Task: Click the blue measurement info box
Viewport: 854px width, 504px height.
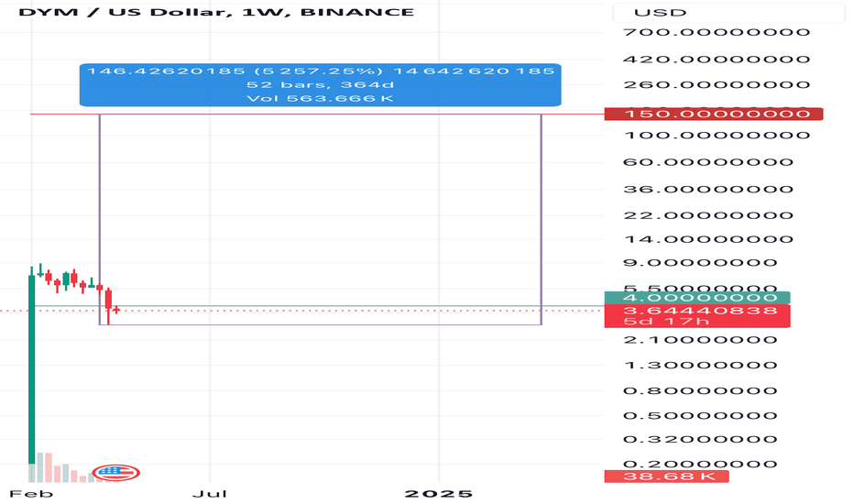Action: pyautogui.click(x=321, y=85)
